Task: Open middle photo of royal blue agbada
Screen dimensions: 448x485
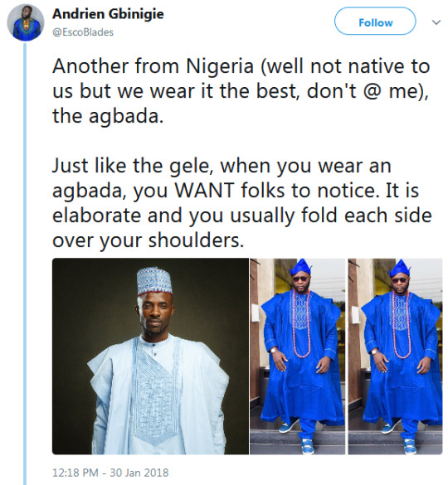Action: click(x=297, y=356)
